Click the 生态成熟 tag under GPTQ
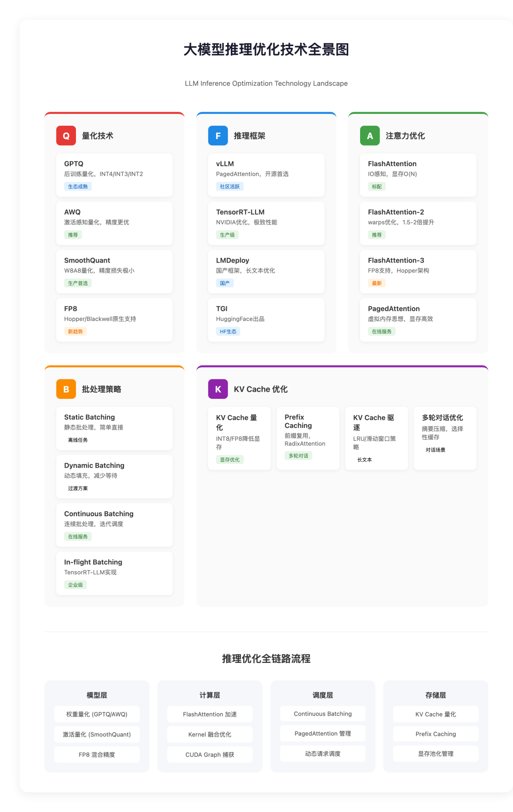This screenshot has height=812, width=513. (x=78, y=187)
